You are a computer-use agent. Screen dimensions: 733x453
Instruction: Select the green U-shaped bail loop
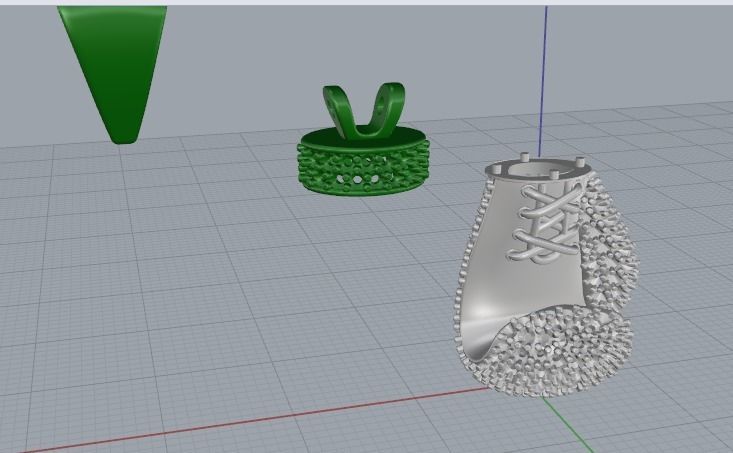coord(365,111)
